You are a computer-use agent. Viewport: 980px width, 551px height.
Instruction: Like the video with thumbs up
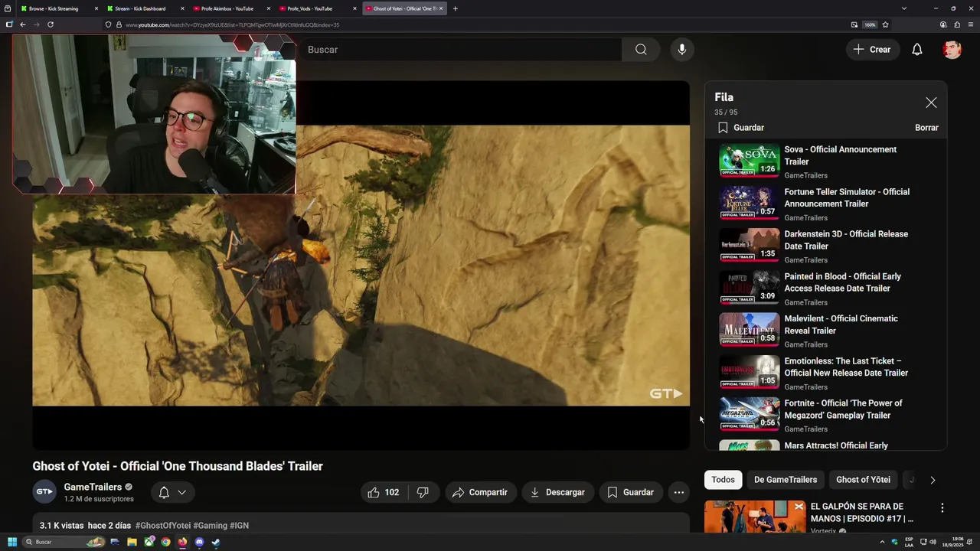tap(384, 492)
